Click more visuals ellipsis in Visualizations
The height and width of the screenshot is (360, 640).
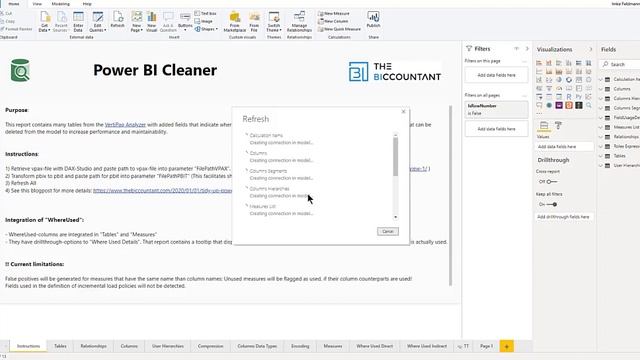tap(540, 114)
